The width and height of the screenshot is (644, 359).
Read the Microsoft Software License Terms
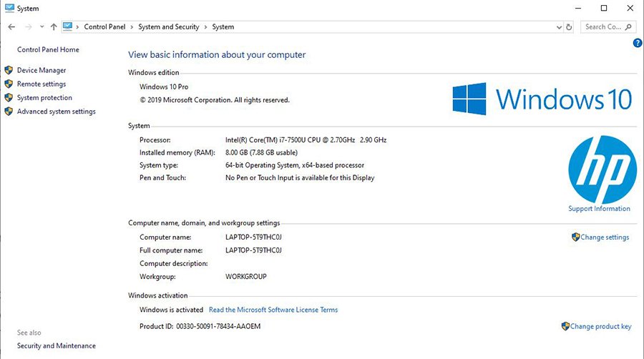click(x=273, y=310)
